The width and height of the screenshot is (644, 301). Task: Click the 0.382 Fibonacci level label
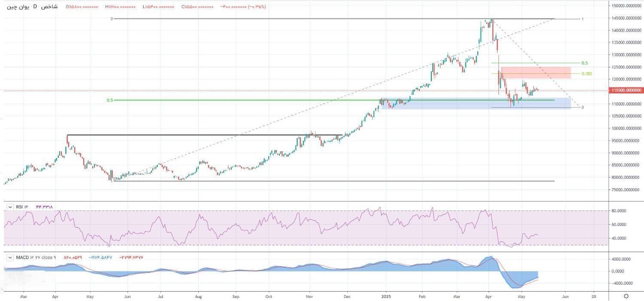pyautogui.click(x=586, y=74)
